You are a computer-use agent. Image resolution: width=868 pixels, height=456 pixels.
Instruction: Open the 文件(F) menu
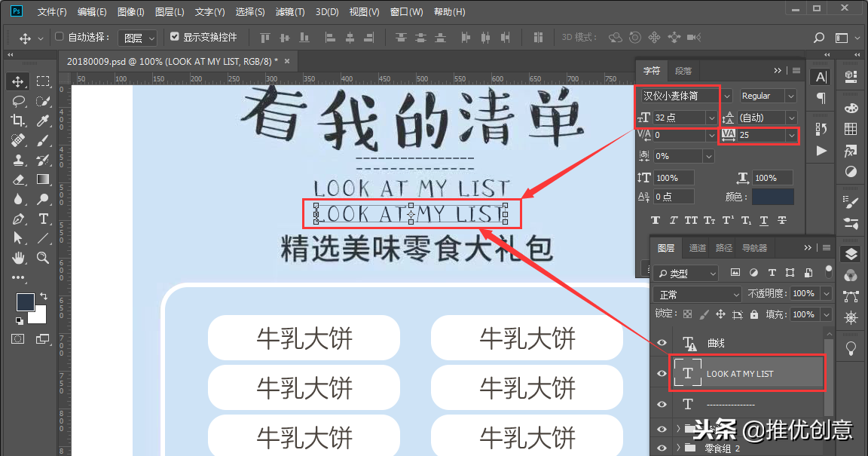tap(51, 11)
